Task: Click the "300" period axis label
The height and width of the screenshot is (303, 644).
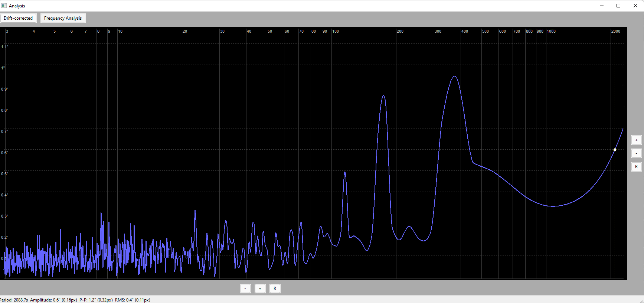Action: 438,31
